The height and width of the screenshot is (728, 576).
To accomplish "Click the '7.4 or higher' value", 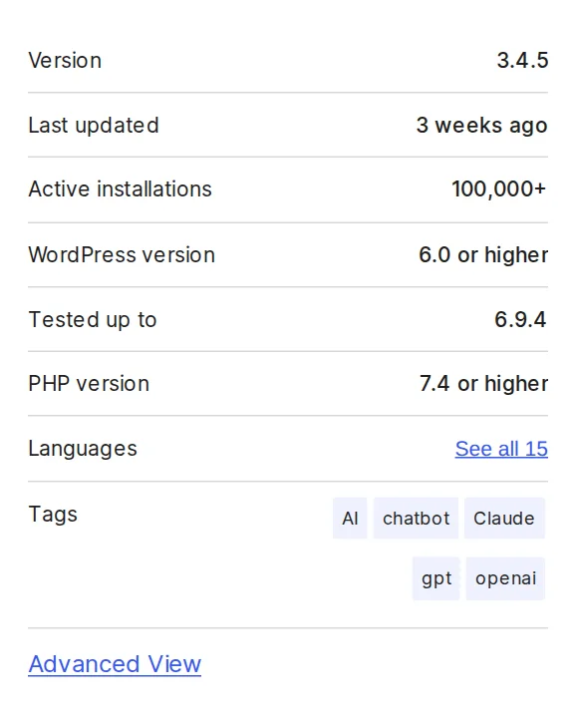I will [483, 384].
